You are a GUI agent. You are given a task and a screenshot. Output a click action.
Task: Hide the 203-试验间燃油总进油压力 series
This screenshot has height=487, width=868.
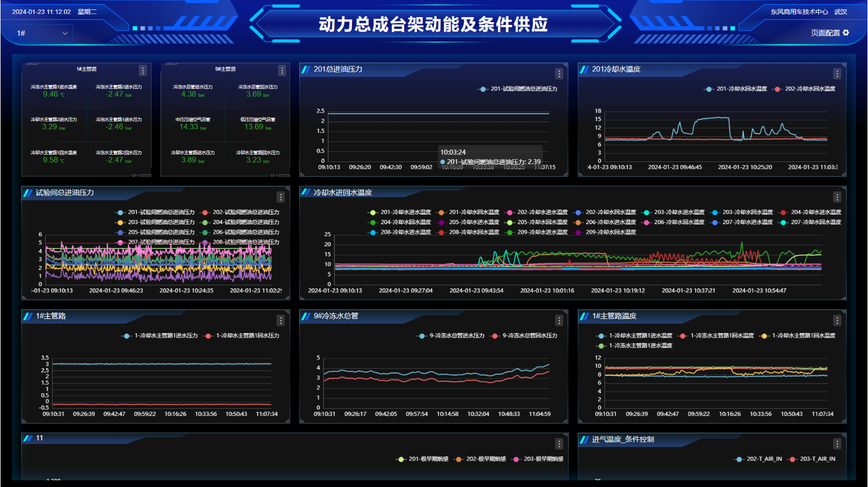155,222
